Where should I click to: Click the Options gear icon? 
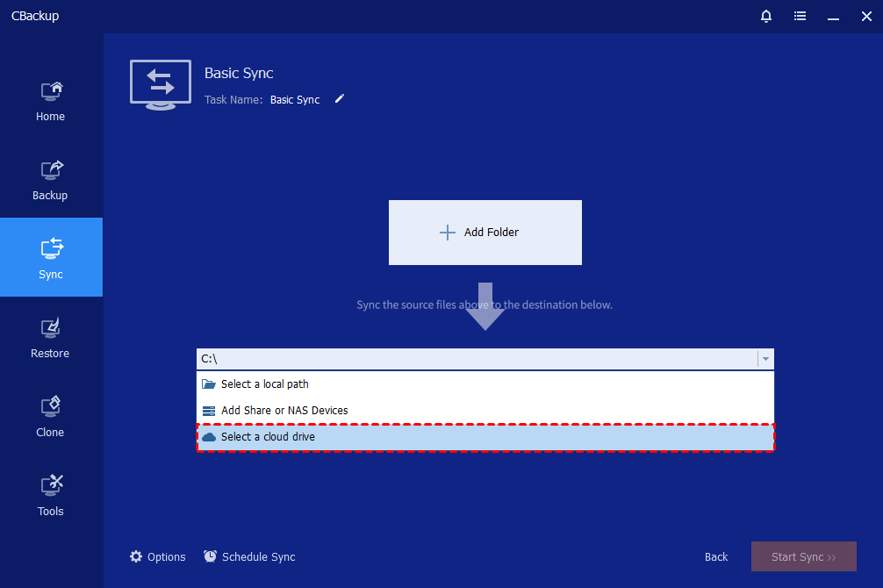(136, 556)
